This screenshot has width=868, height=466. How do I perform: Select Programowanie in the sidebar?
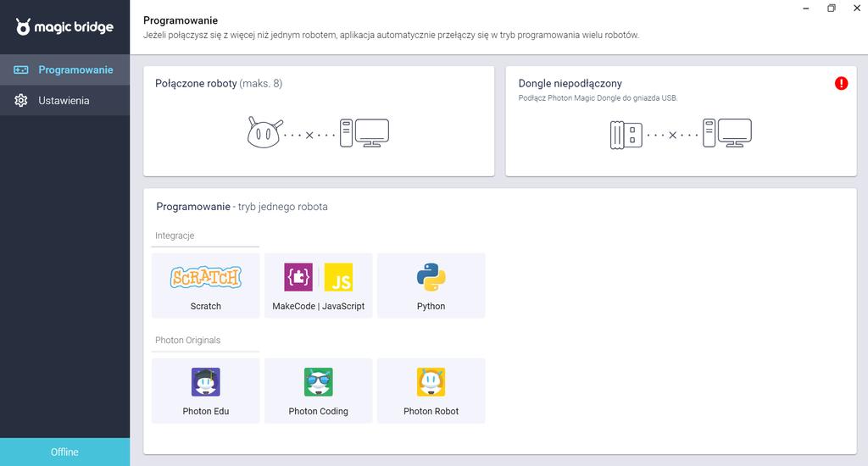[64, 69]
